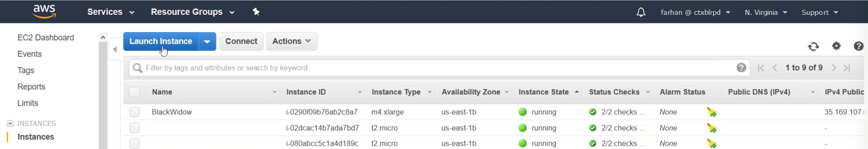Click the pin shortcut icon in header

pos(256,12)
